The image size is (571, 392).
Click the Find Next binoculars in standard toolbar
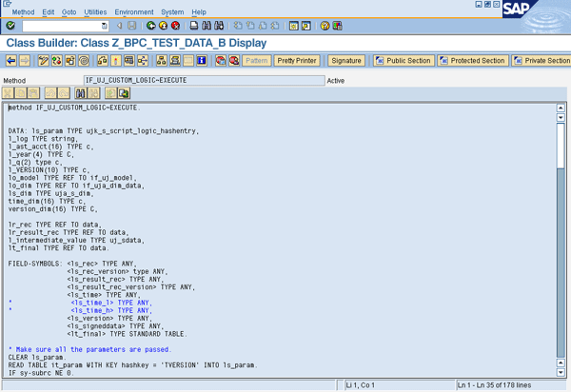(x=219, y=26)
